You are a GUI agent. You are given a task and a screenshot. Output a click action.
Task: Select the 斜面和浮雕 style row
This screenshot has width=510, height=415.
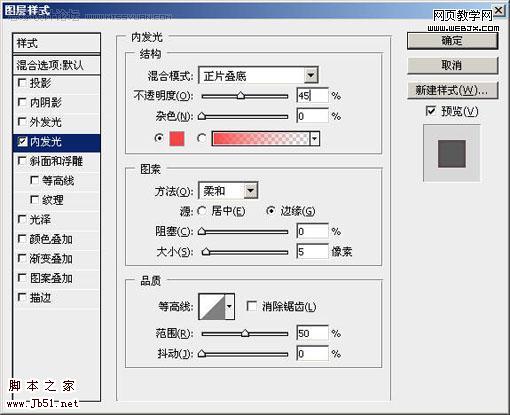[x=56, y=161]
